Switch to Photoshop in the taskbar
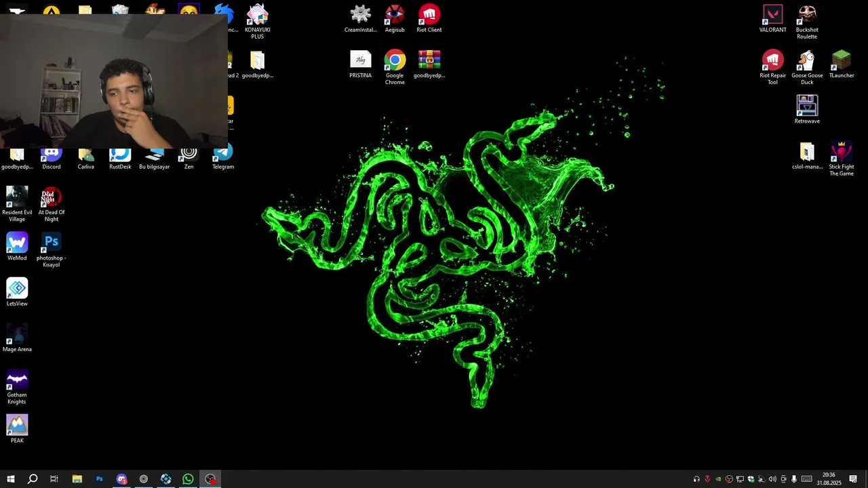The image size is (868, 488). point(99,479)
